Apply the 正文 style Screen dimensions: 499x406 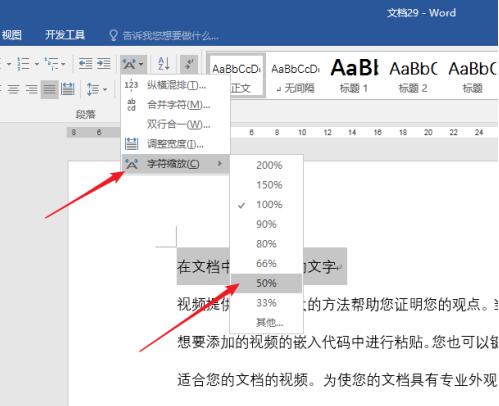click(x=237, y=77)
